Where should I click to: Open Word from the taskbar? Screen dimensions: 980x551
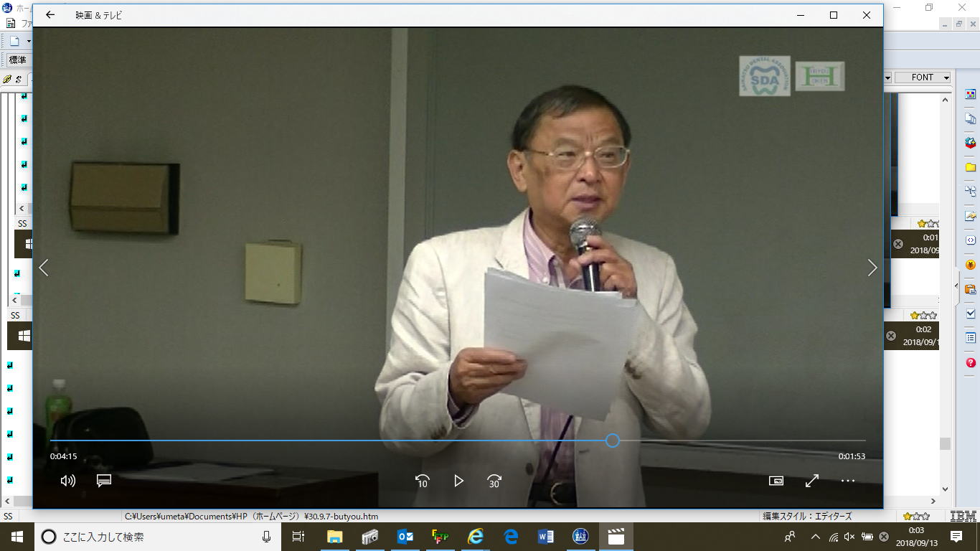[545, 537]
